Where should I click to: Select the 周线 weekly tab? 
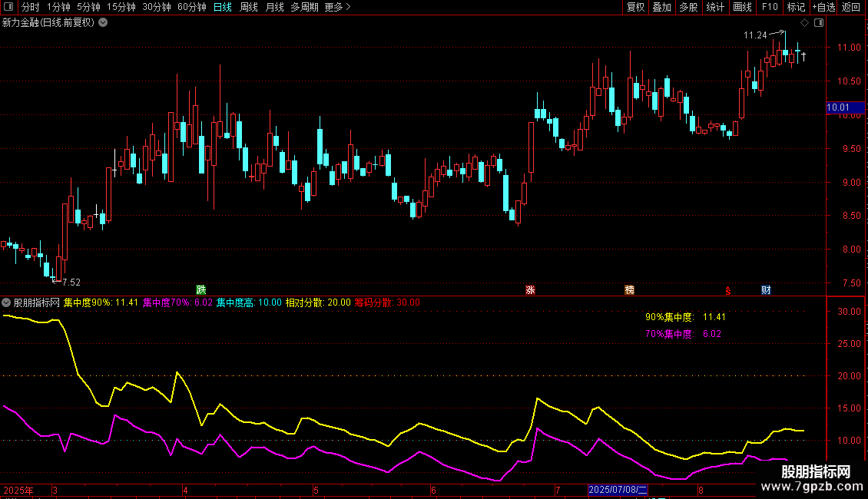pyautogui.click(x=249, y=7)
